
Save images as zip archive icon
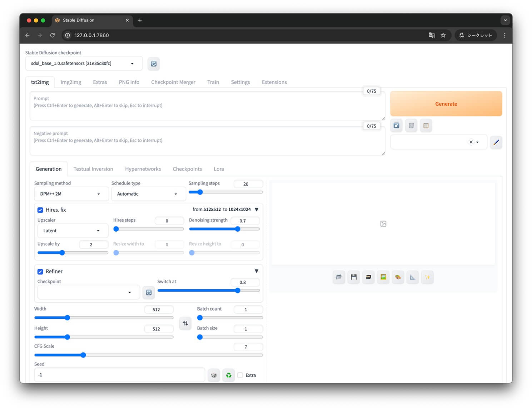[368, 277]
